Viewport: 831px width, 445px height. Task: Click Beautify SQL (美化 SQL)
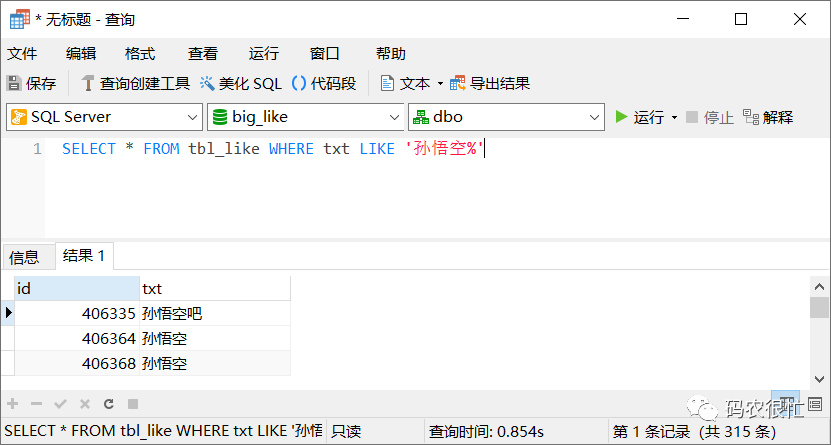[x=241, y=83]
